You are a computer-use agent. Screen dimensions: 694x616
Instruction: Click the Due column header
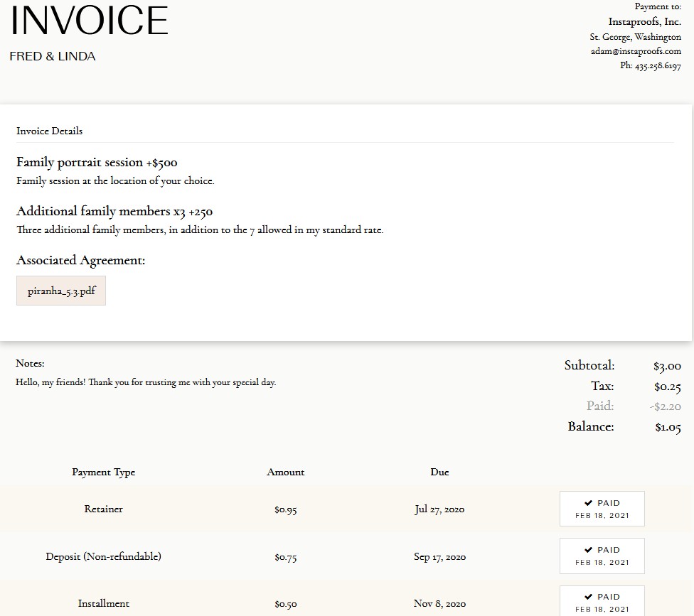pos(439,472)
